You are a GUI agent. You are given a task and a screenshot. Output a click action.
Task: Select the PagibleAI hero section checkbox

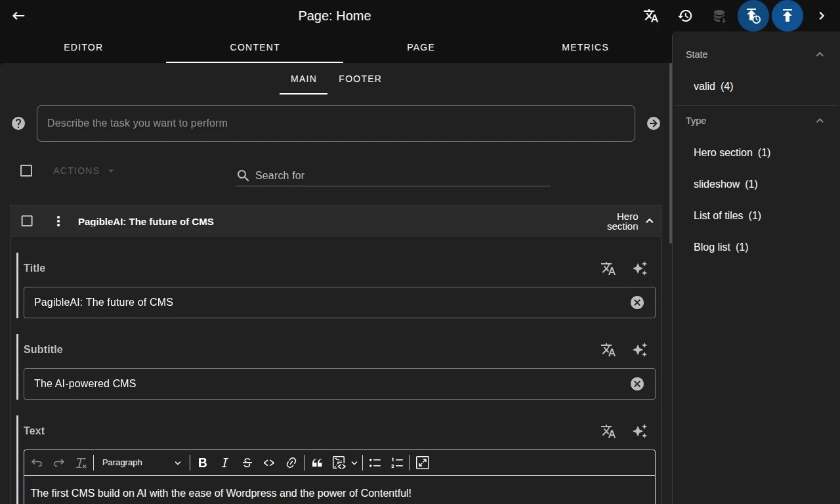(27, 221)
